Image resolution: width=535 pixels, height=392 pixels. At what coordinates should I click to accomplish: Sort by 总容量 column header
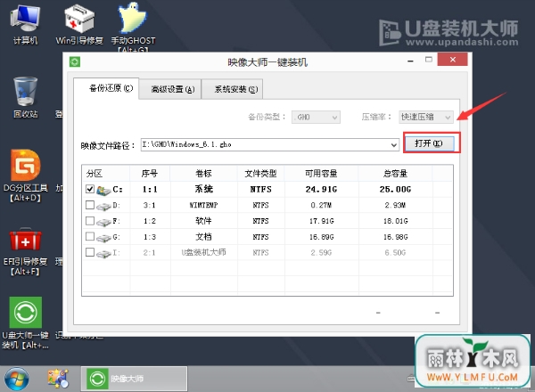395,173
